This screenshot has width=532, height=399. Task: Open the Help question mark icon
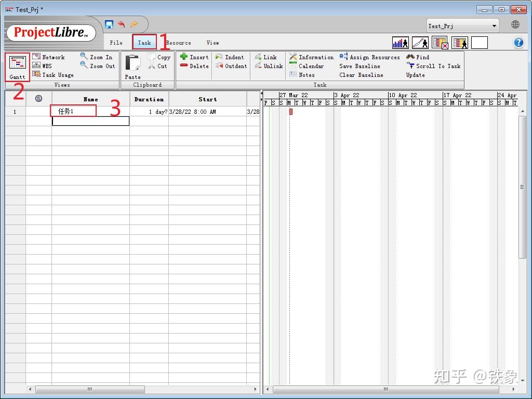[x=518, y=43]
